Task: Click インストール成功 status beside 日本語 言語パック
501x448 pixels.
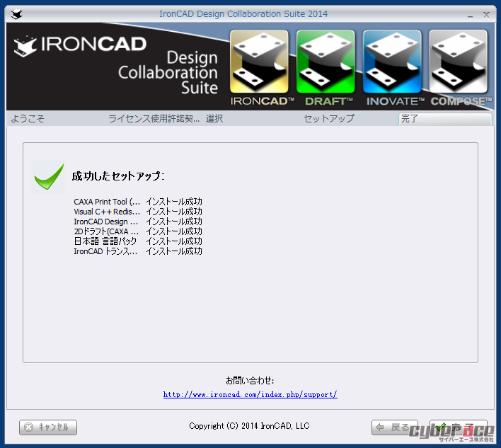Action: point(174,241)
